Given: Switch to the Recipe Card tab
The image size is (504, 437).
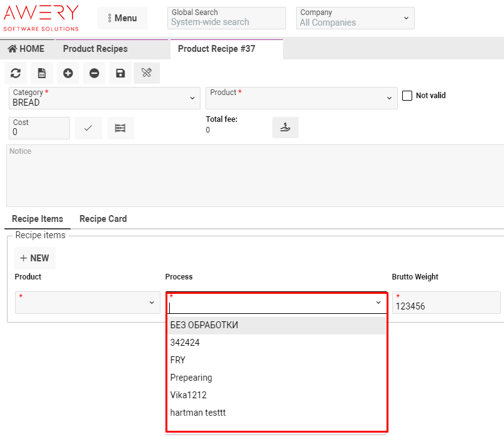Looking at the screenshot, I should (x=102, y=219).
